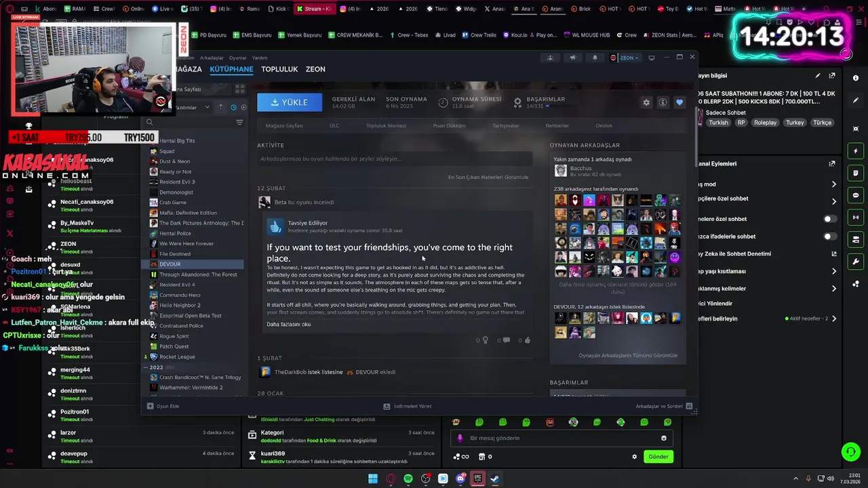Open Discord from the Windows taskbar

pyautogui.click(x=460, y=479)
